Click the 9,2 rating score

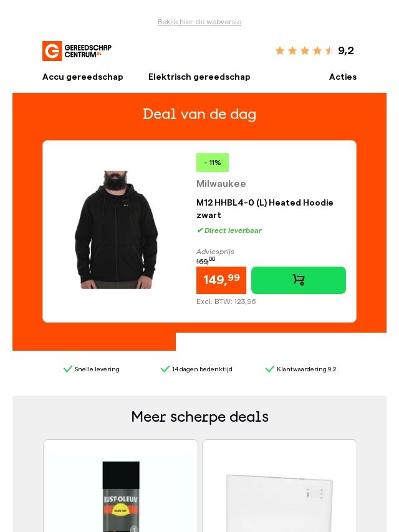coord(345,50)
